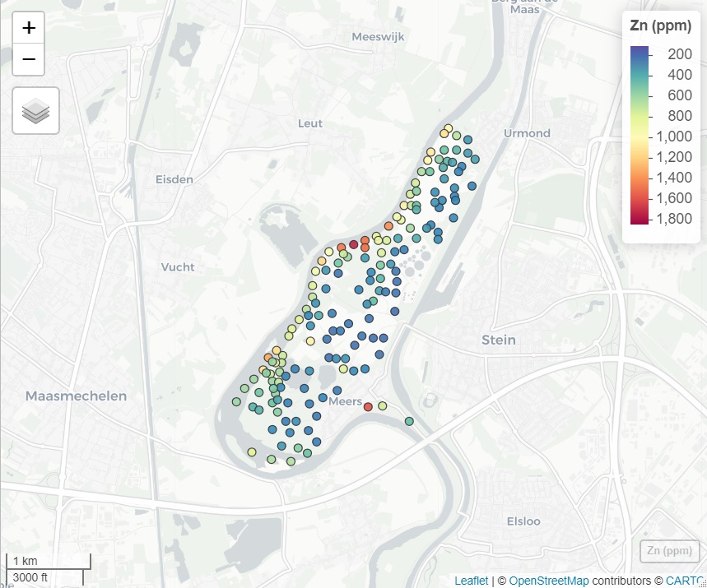Select the pale yellow marker at the southern tip
Viewport: 707px width, 588px height.
click(x=253, y=451)
